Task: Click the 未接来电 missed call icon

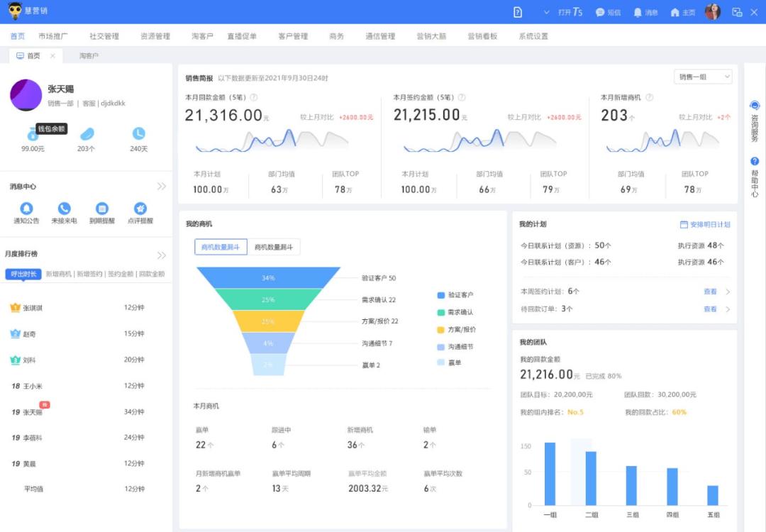Action: (x=65, y=209)
